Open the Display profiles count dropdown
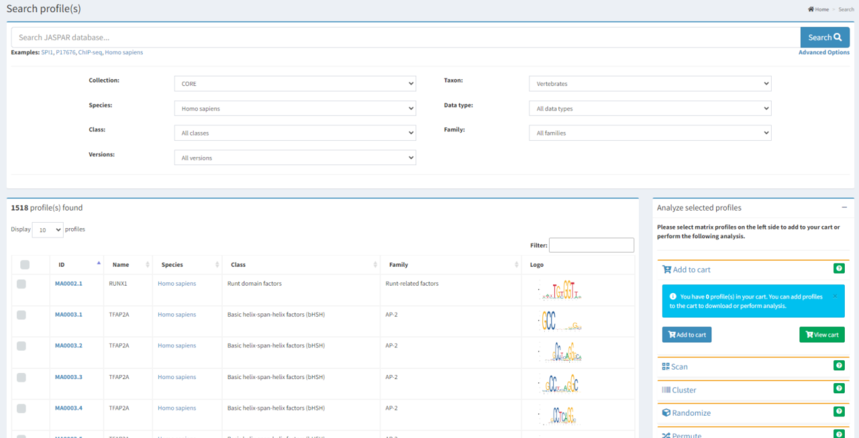Viewport: 859px width, 438px height. click(48, 230)
